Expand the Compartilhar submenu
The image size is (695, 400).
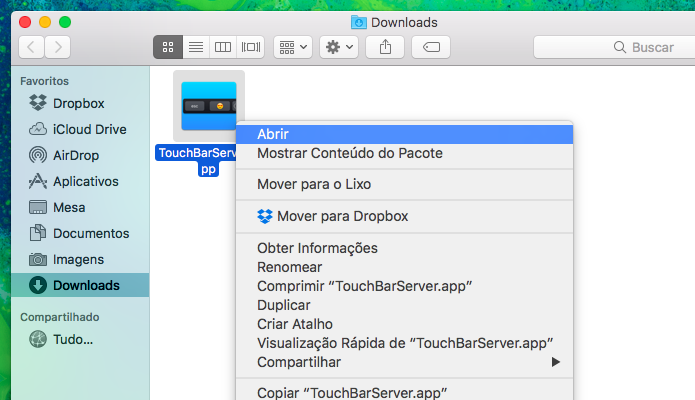[x=404, y=363]
